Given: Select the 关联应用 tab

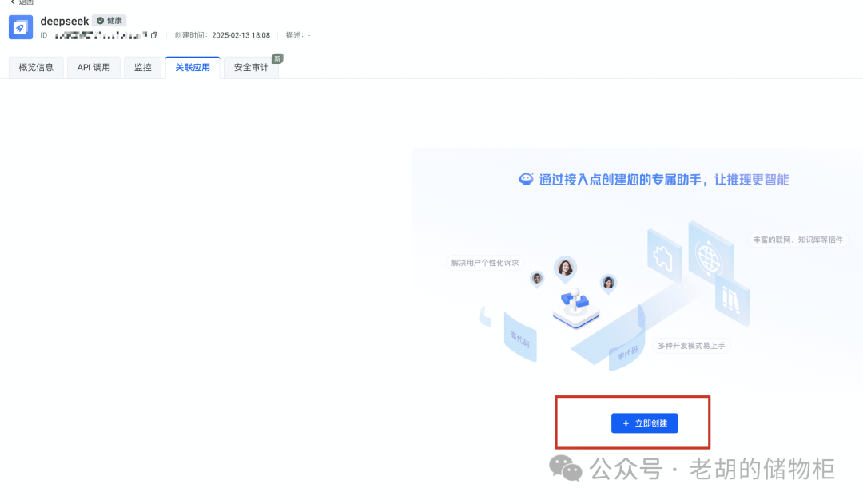Looking at the screenshot, I should [193, 68].
